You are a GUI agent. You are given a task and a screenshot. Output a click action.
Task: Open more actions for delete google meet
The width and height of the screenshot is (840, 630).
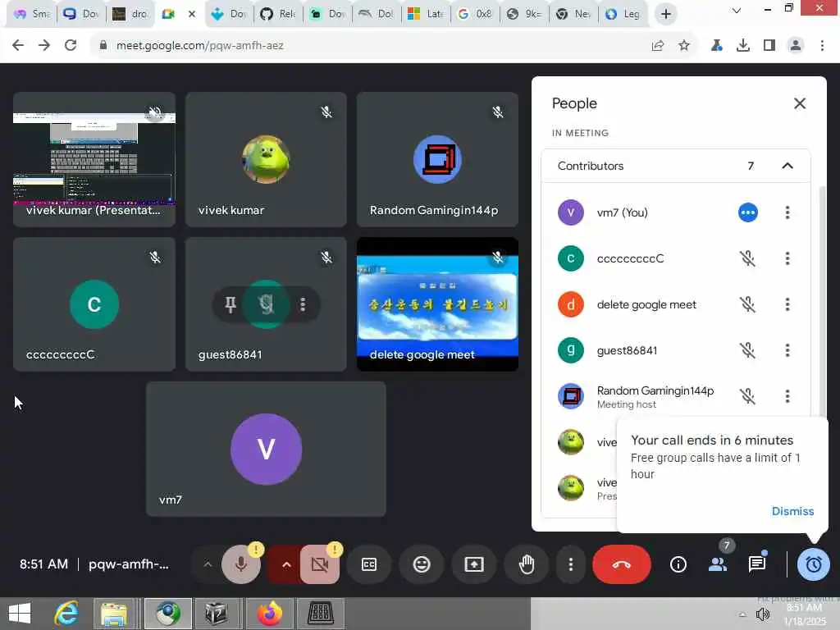787,305
